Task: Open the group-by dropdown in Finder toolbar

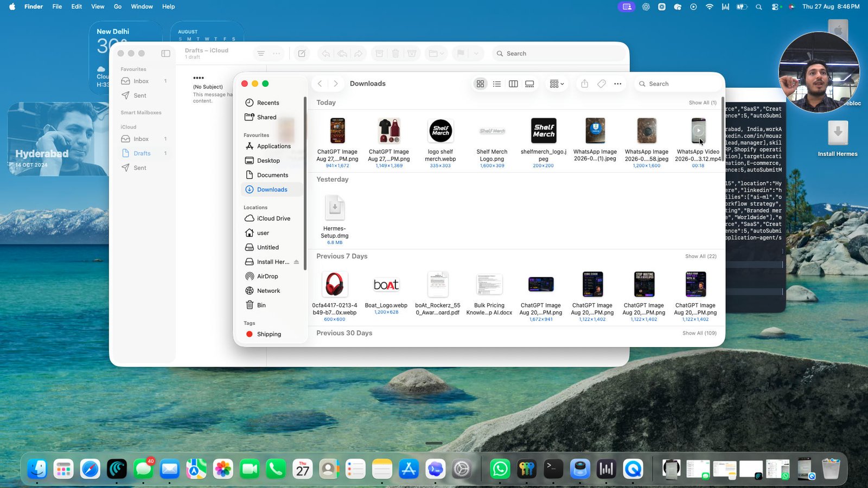Action: [557, 84]
